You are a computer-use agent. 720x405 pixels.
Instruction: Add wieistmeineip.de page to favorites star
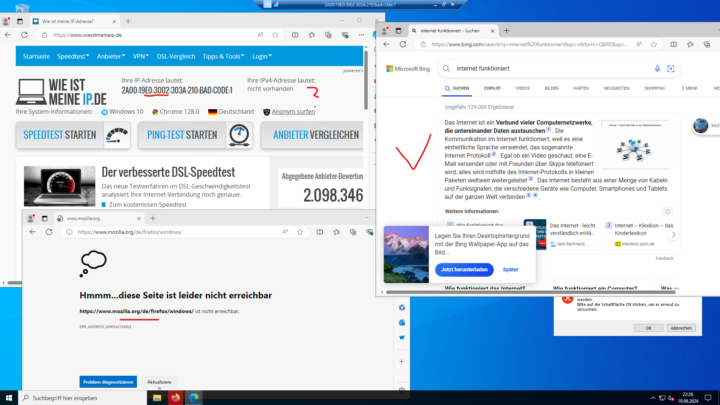tap(275, 35)
